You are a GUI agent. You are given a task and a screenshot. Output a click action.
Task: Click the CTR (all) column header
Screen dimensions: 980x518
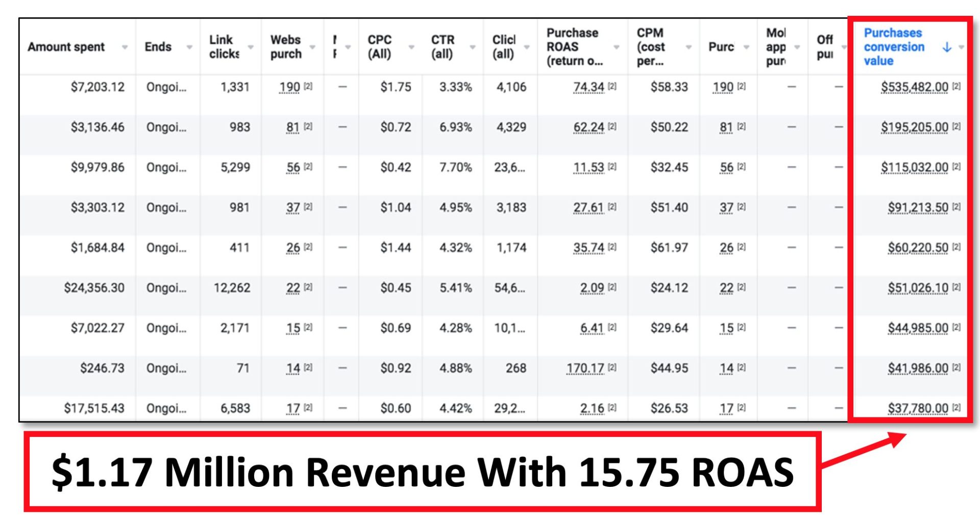(x=443, y=46)
